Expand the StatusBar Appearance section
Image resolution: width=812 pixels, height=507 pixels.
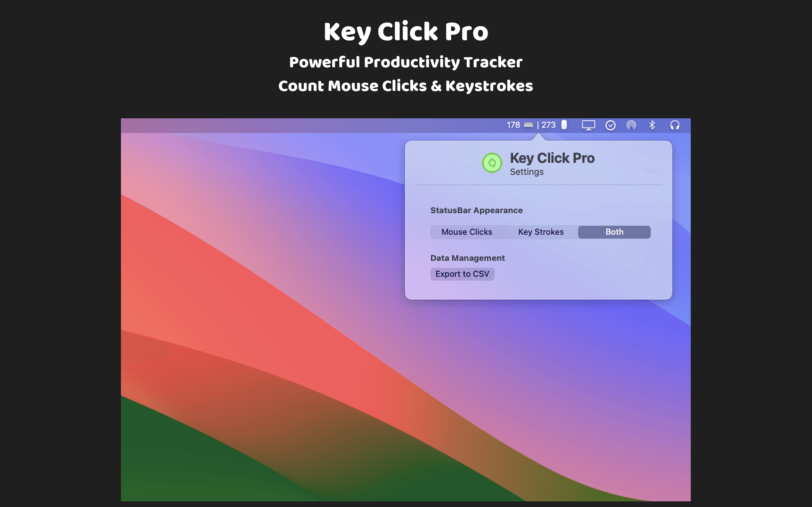coord(476,210)
